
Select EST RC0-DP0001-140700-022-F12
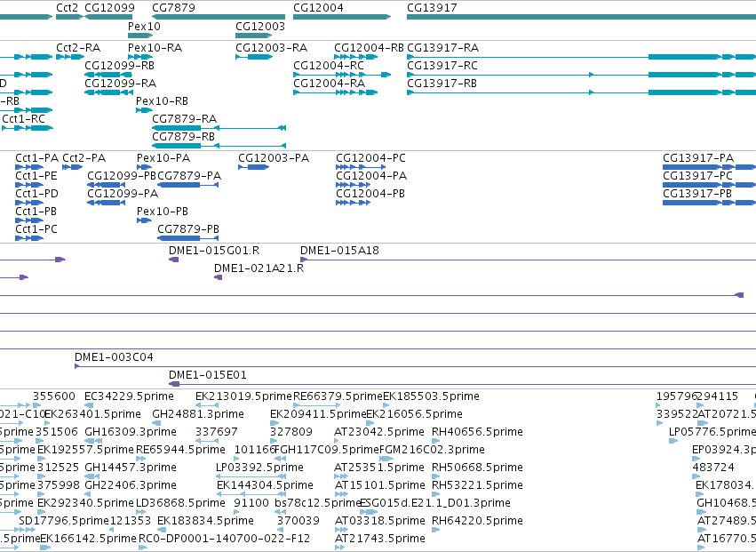tap(224, 539)
